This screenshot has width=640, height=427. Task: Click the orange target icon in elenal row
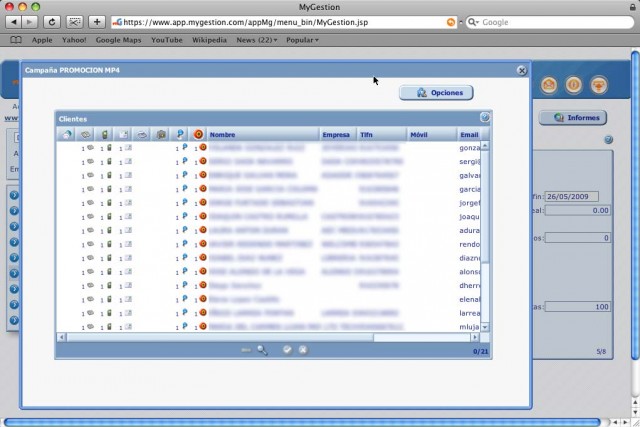(x=203, y=299)
